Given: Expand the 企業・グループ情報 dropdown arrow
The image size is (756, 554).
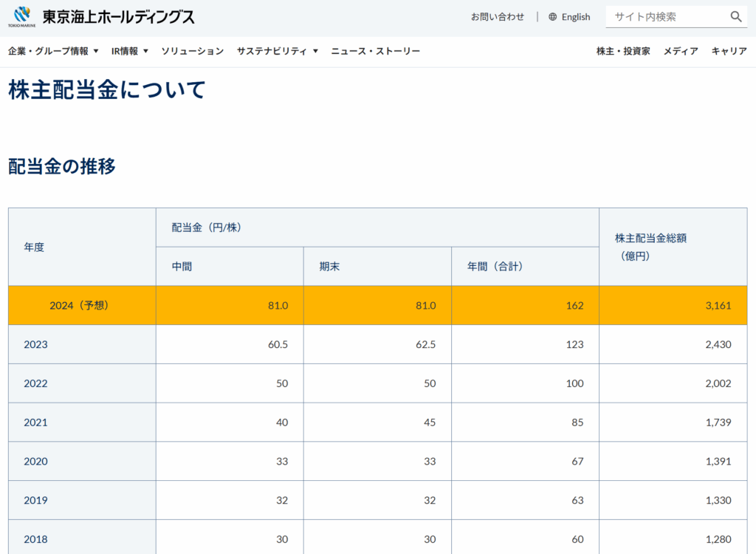Looking at the screenshot, I should 96,51.
